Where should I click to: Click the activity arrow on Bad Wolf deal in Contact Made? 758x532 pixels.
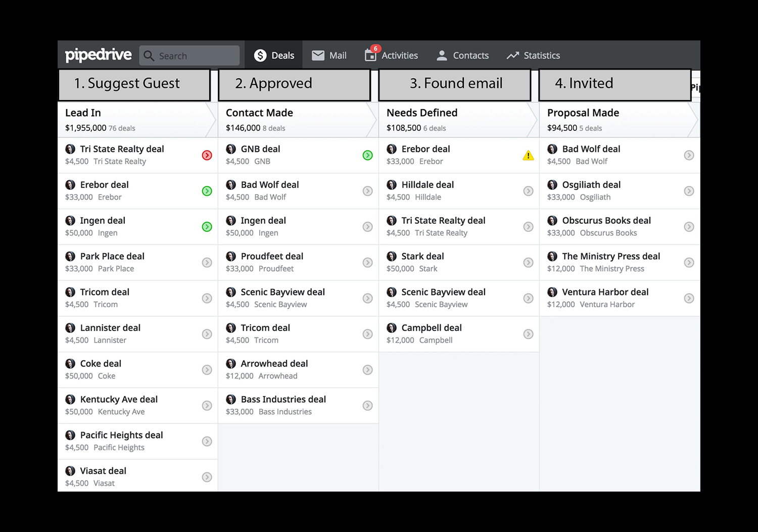[x=368, y=191]
